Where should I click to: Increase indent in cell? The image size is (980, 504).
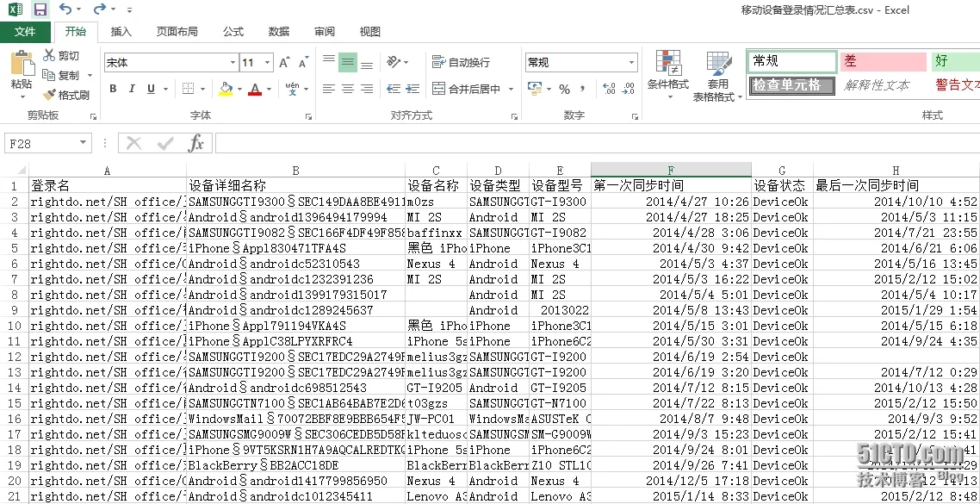click(412, 89)
